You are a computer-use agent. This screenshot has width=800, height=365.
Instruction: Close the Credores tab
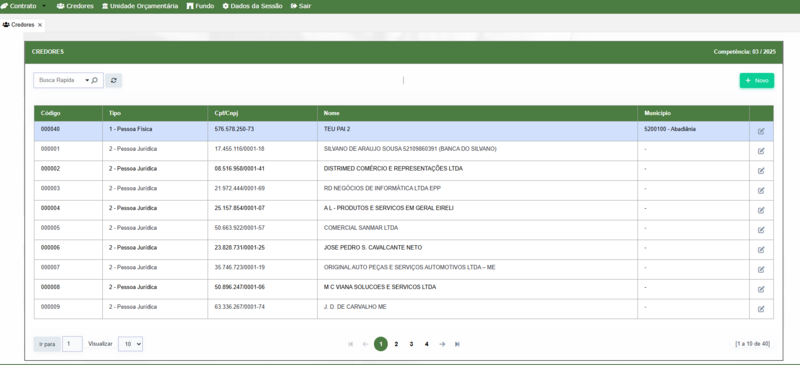click(x=40, y=25)
